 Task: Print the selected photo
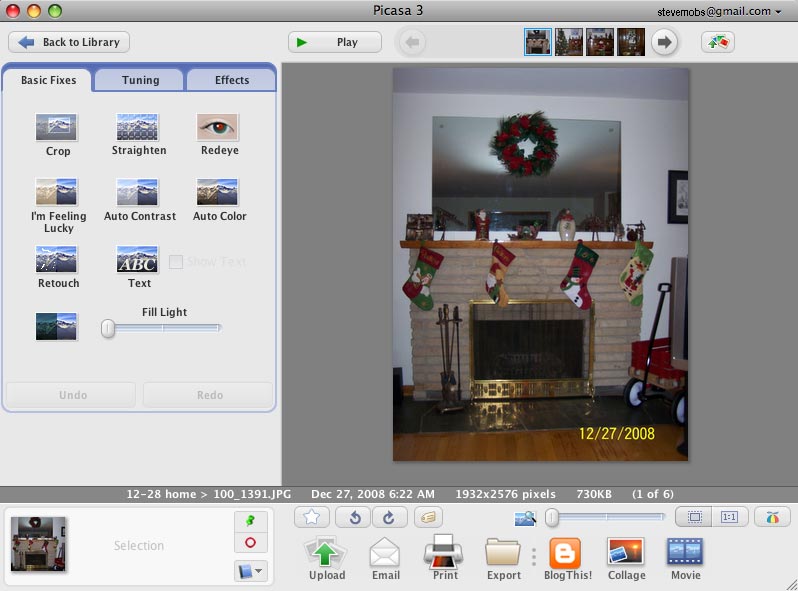444,558
